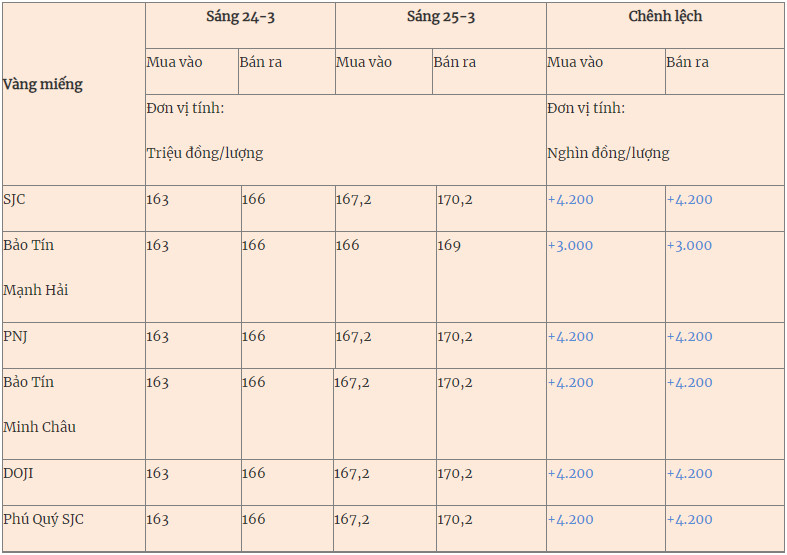Click the Triệu đồng/lượng unit text
Screen dimensions: 787x555
pos(205,153)
